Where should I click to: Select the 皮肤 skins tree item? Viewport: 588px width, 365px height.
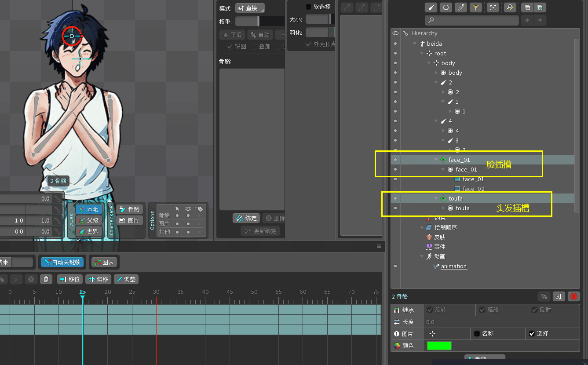[x=440, y=237]
